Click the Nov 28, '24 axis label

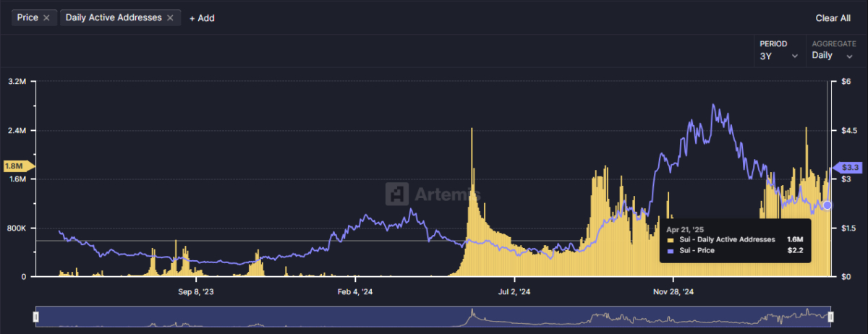[673, 292]
